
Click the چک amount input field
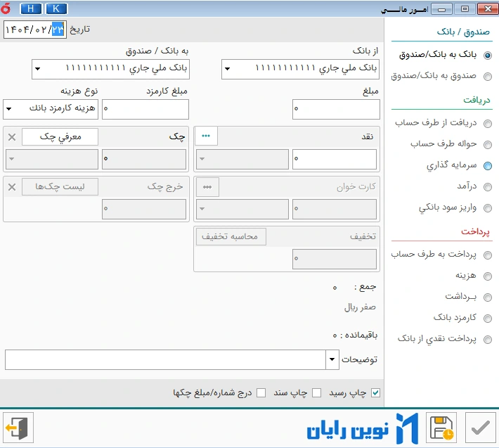point(144,159)
